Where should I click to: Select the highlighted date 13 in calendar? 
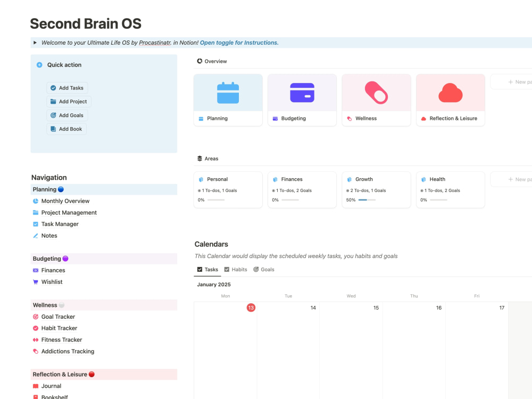(x=251, y=307)
